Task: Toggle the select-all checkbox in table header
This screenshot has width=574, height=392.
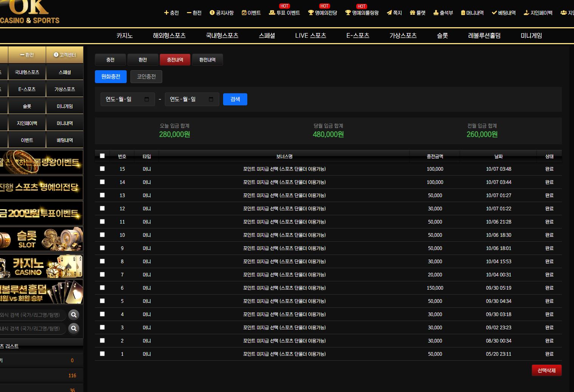Action: [102, 156]
